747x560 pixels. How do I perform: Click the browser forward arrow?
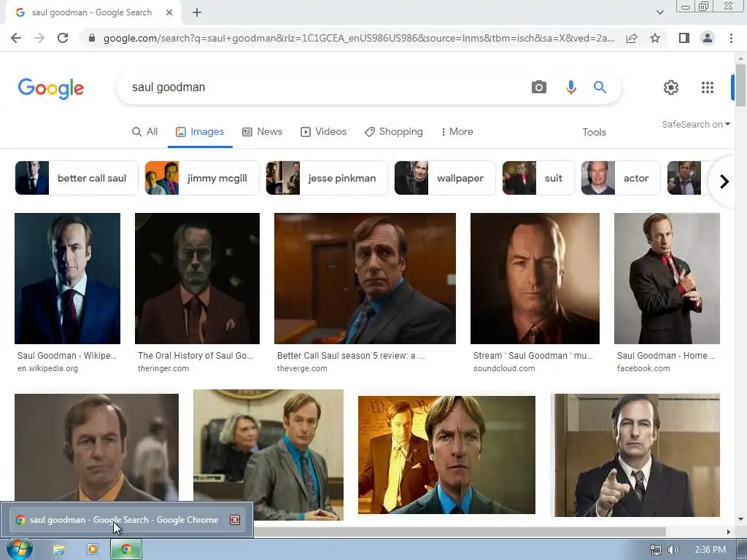(39, 38)
